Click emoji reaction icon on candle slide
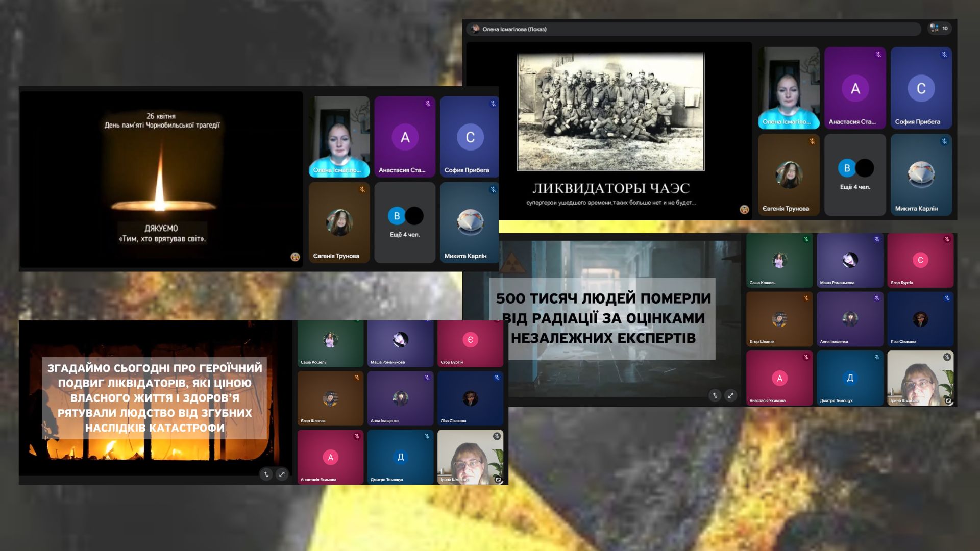This screenshot has width=980, height=551. point(295,257)
